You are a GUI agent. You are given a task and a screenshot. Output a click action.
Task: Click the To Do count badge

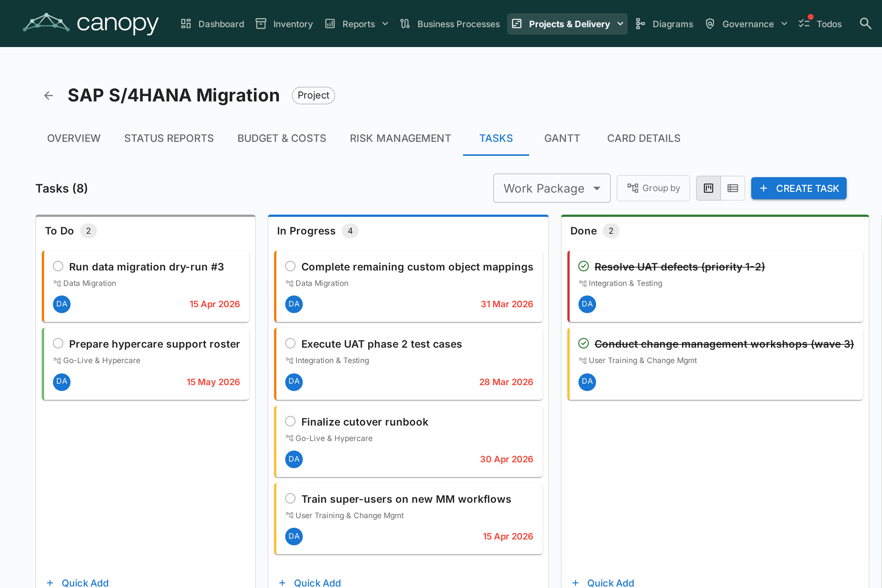(89, 231)
